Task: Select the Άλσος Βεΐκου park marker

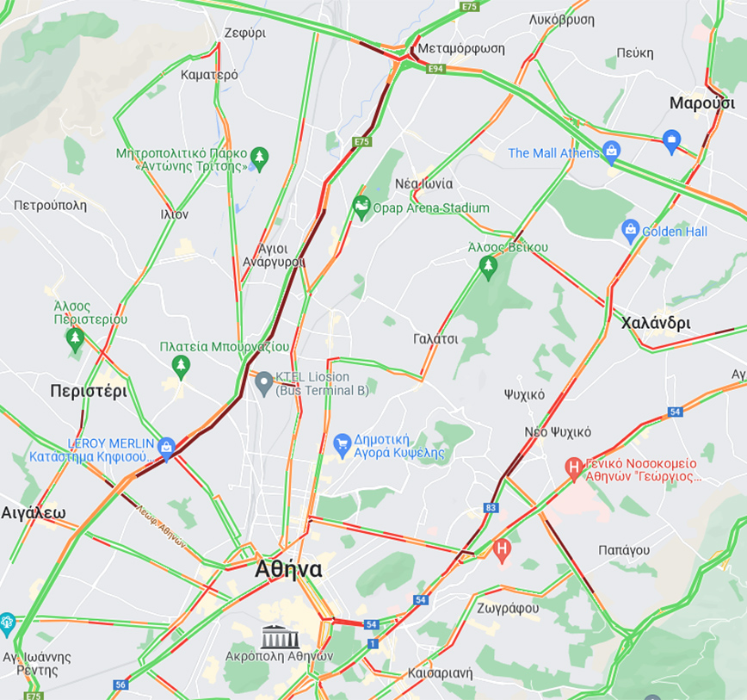Action: pyautogui.click(x=488, y=268)
